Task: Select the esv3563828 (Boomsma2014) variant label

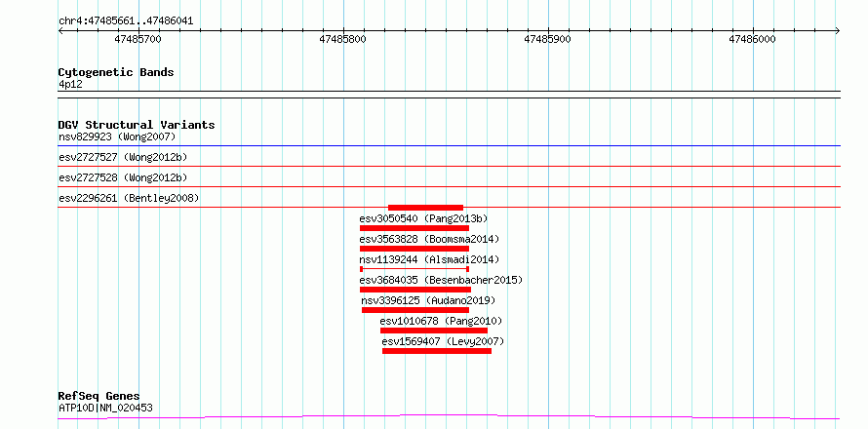Action: (x=429, y=239)
